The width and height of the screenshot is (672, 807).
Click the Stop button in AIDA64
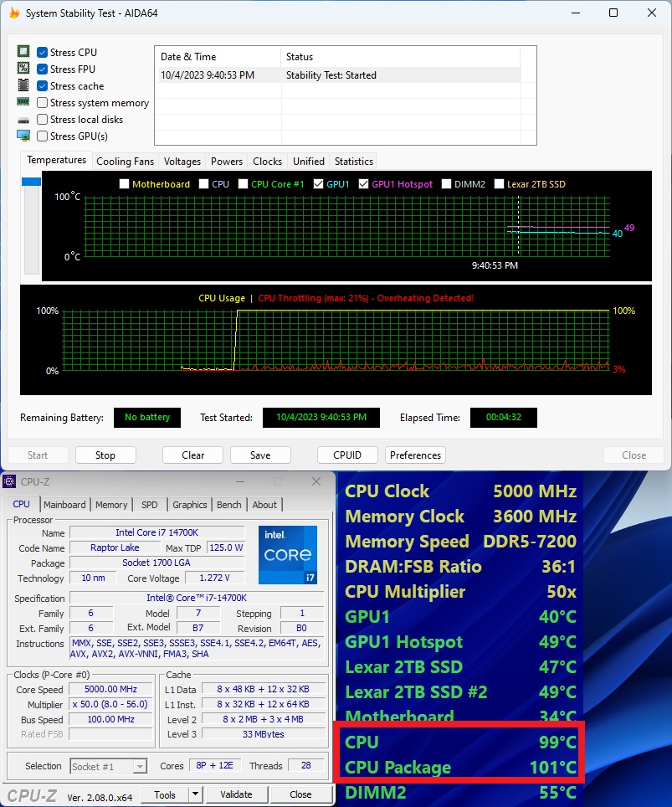click(x=105, y=455)
